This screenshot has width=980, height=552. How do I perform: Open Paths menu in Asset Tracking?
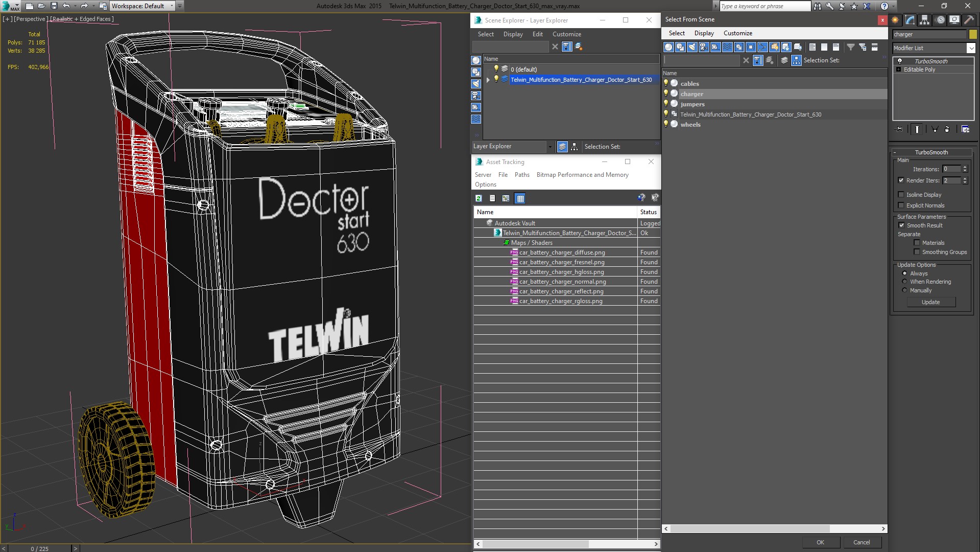522,175
